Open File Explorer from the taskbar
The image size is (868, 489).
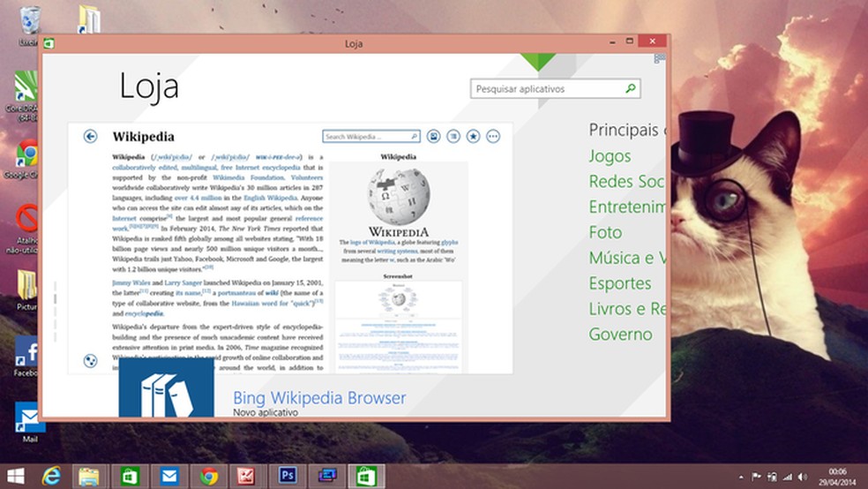pyautogui.click(x=88, y=476)
